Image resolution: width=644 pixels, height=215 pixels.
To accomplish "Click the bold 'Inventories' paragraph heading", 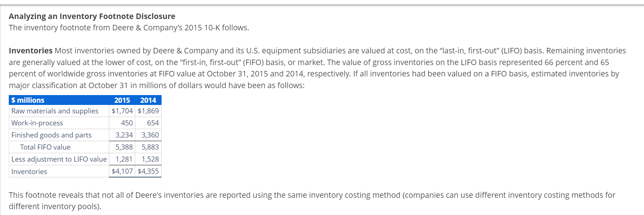I will tap(31, 50).
